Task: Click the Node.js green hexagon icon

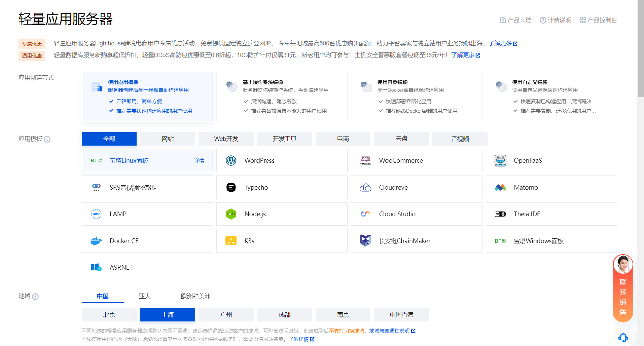Action: coord(231,214)
